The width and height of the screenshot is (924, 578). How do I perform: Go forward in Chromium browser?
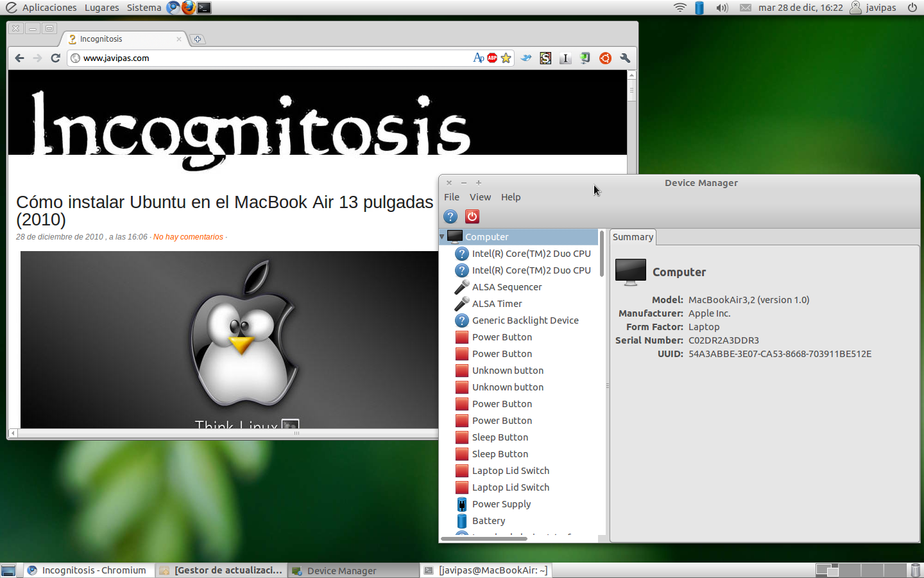coord(37,58)
